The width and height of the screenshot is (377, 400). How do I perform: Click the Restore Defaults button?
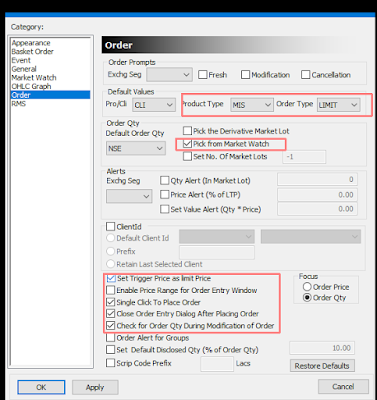coord(322,366)
